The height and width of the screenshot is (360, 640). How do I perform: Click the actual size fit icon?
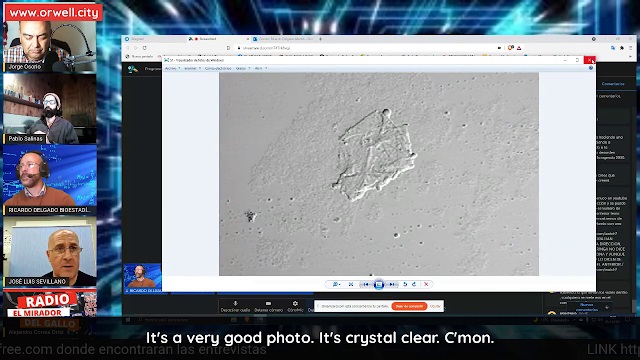[x=351, y=284]
